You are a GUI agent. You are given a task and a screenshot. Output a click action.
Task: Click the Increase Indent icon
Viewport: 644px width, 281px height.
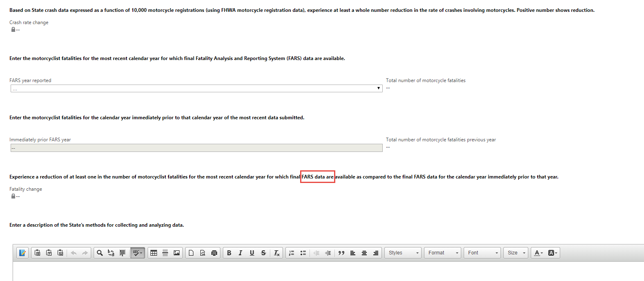328,253
